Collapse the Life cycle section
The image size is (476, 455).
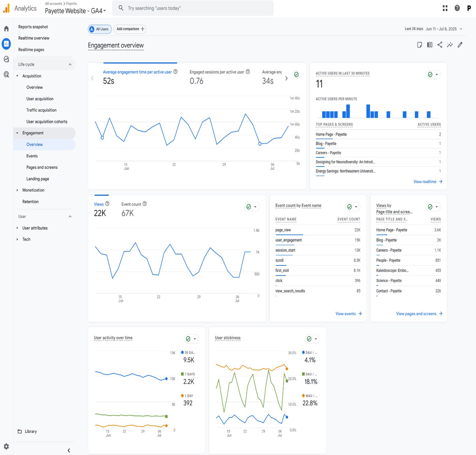70,64
